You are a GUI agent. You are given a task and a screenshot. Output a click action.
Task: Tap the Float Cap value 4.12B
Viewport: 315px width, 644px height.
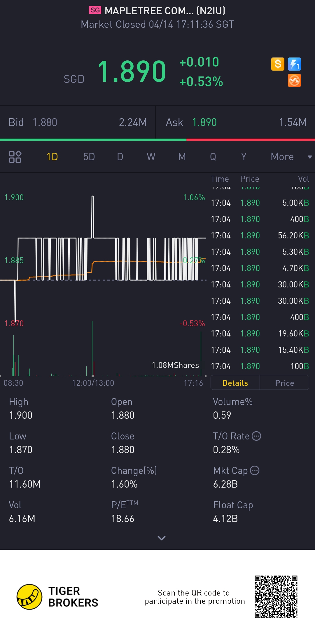(225, 519)
